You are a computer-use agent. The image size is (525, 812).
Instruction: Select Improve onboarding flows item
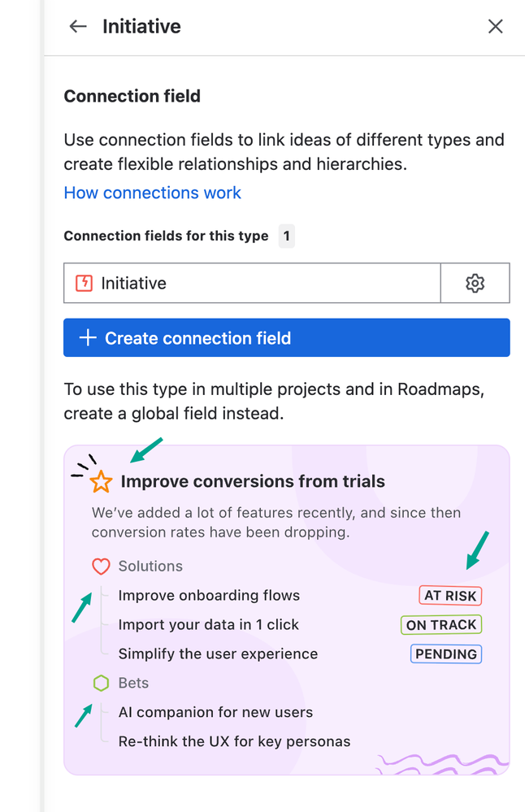pos(209,596)
